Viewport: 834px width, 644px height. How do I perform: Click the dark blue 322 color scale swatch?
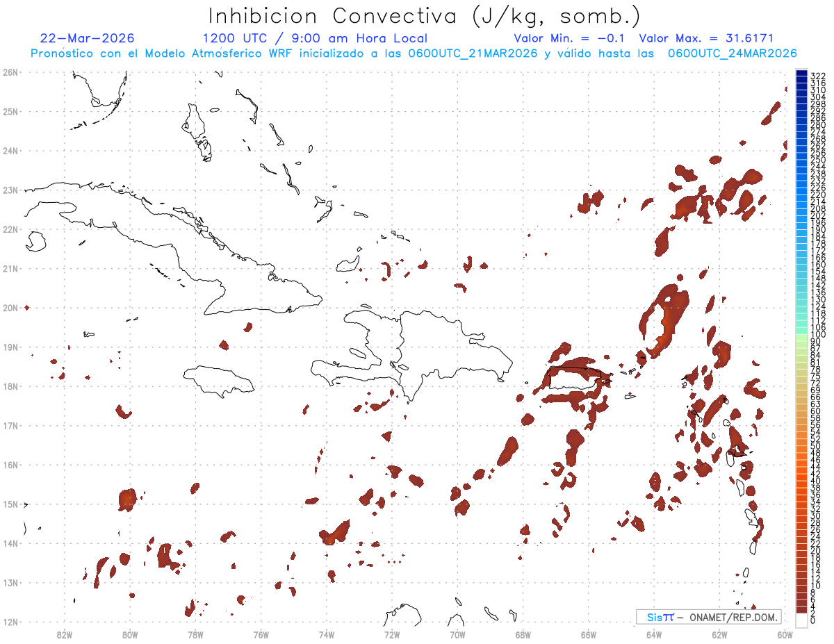pyautogui.click(x=801, y=74)
